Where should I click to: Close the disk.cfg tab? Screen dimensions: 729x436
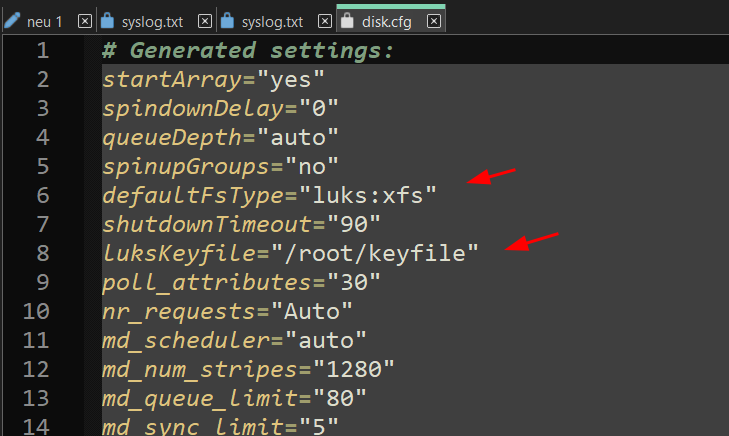point(434,21)
